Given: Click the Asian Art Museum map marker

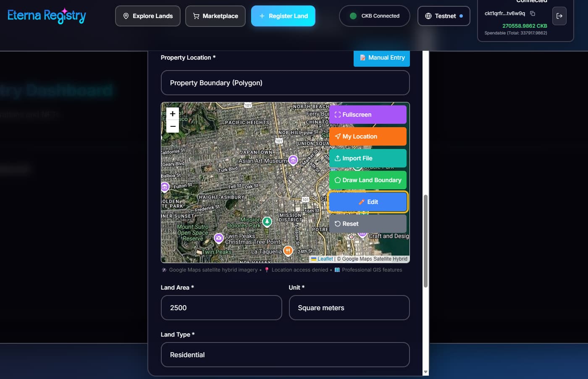Looking at the screenshot, I should pyautogui.click(x=293, y=160).
